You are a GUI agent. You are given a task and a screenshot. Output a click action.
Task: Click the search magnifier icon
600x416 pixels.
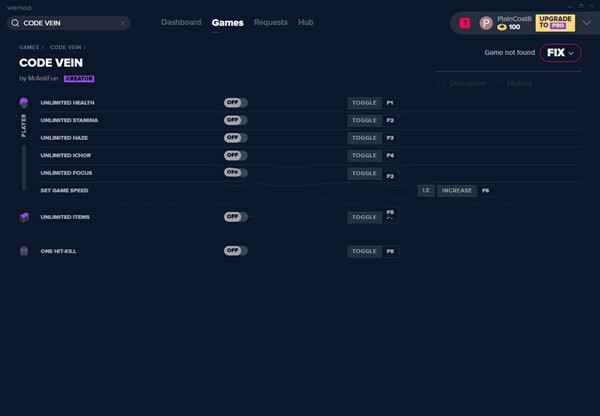15,23
